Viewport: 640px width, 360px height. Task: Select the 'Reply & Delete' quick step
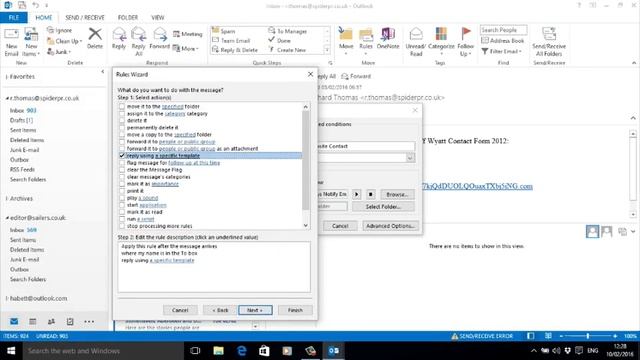click(x=235, y=50)
